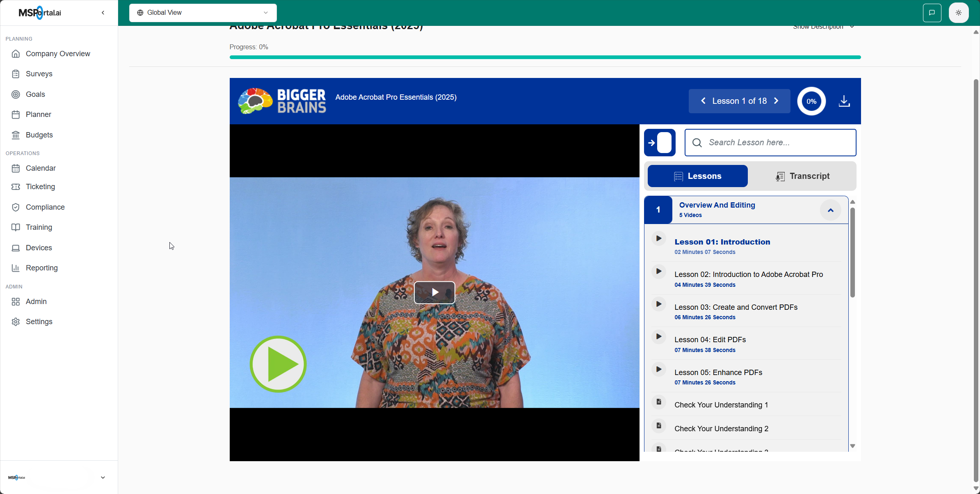
Task: Download the course materials icon
Action: point(844,101)
